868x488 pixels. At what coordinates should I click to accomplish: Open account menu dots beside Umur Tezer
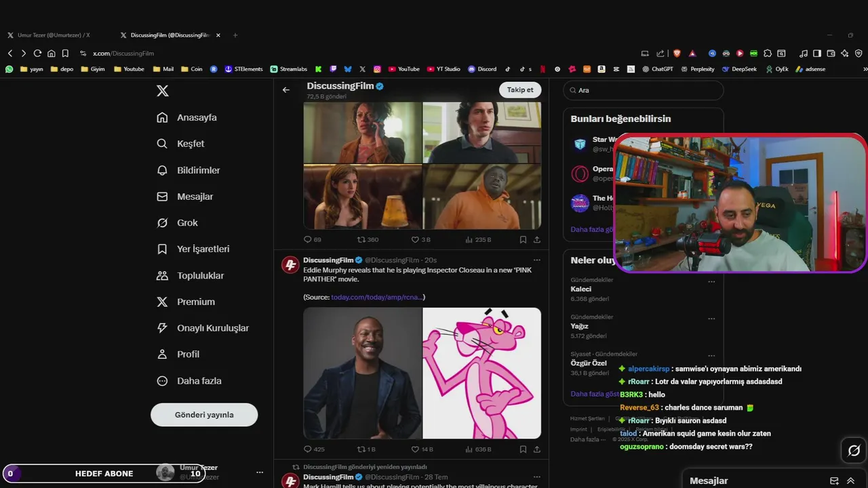(x=259, y=472)
